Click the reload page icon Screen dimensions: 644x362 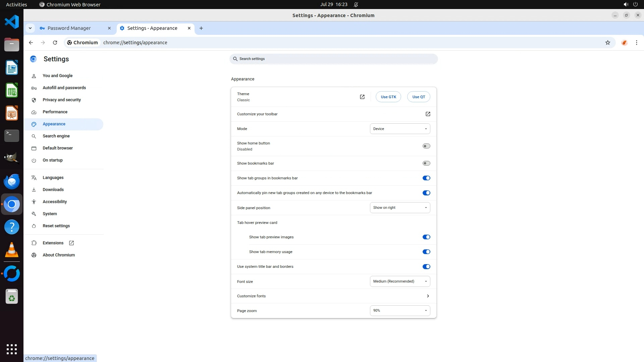[55, 43]
